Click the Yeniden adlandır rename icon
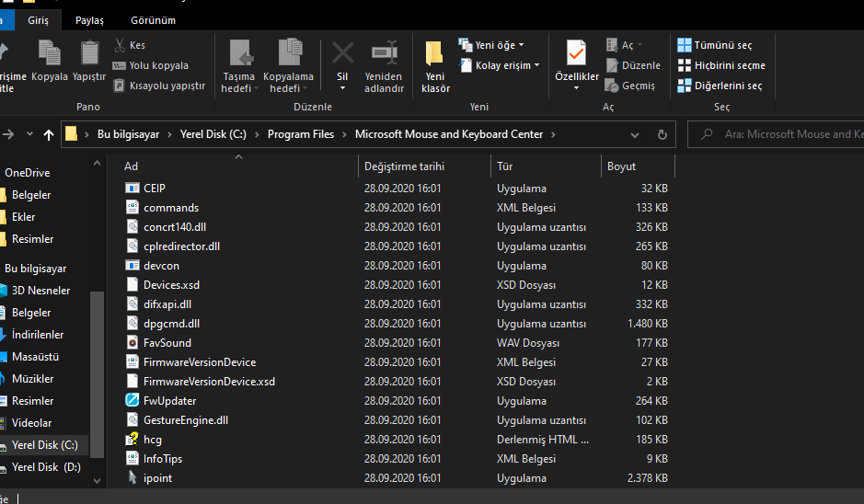The width and height of the screenshot is (864, 504). click(384, 54)
